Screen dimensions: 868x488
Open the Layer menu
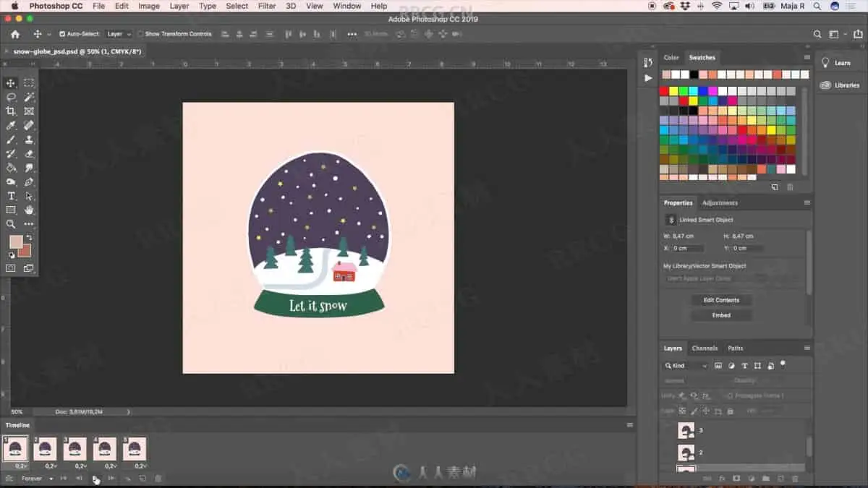pos(179,6)
